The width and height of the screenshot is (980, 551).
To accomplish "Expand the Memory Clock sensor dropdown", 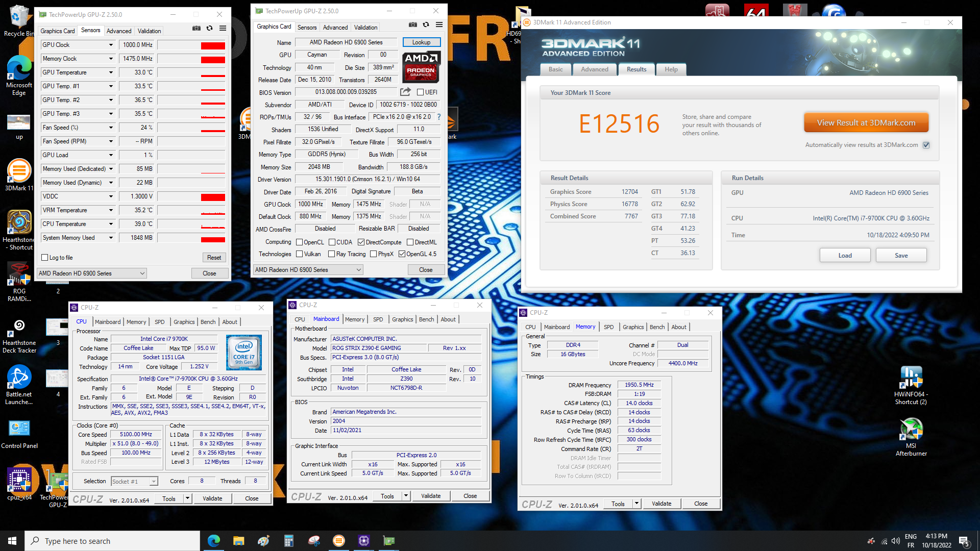I will click(x=111, y=59).
